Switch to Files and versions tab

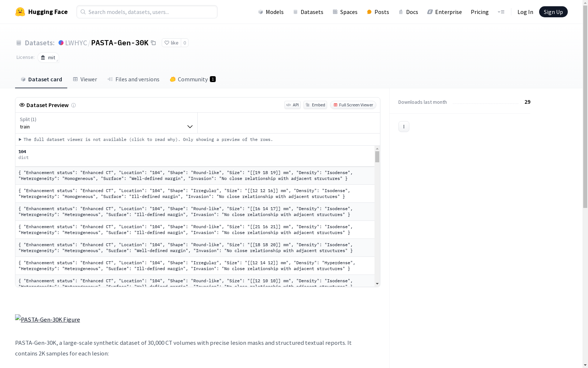(133, 79)
